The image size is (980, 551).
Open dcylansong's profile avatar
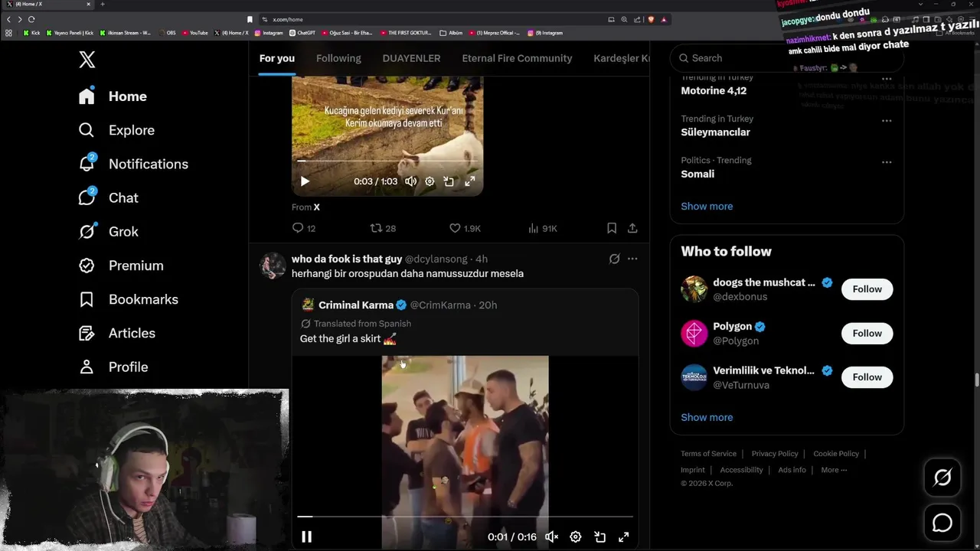273,266
